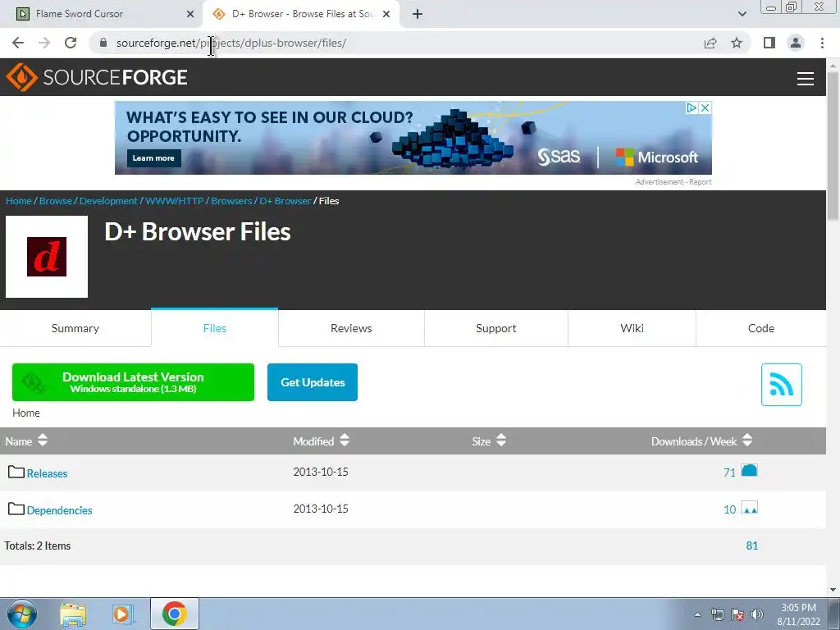Click the 81 total downloads
The image size is (840, 630).
752,546
